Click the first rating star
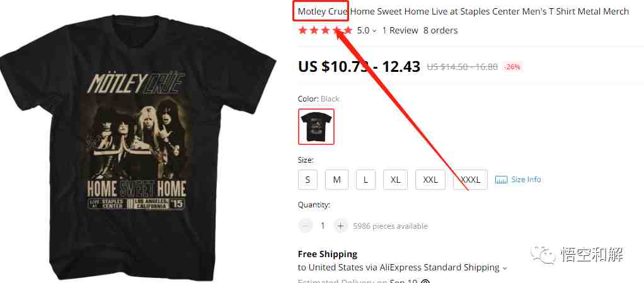 click(x=302, y=30)
